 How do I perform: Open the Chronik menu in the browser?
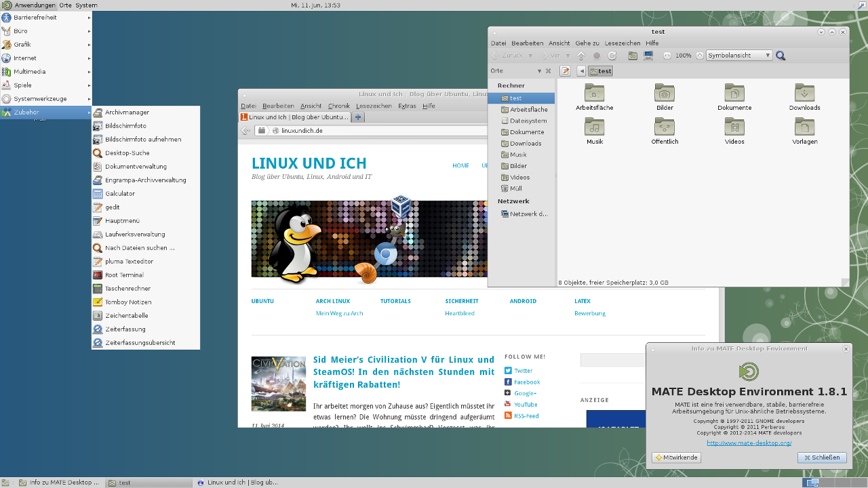[339, 106]
